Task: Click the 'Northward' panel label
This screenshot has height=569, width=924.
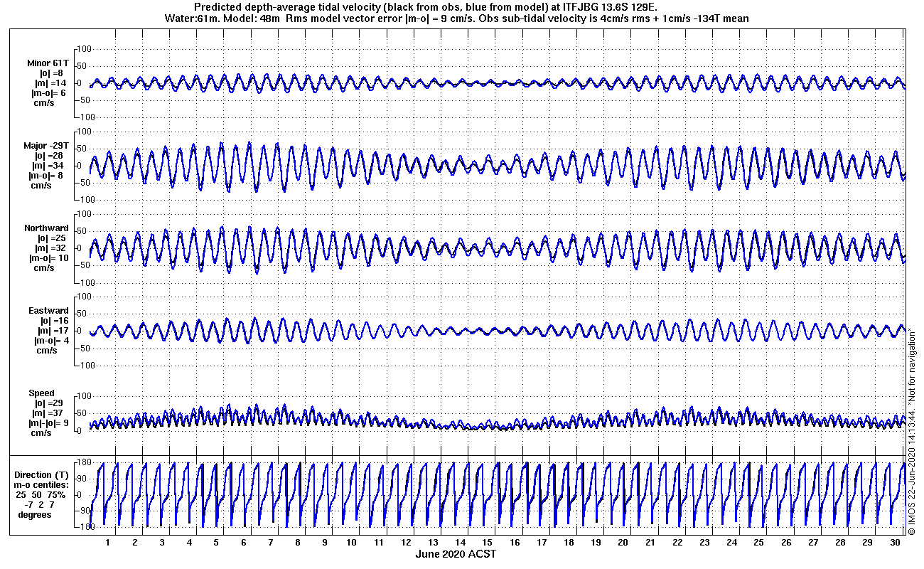Action: coord(46,228)
